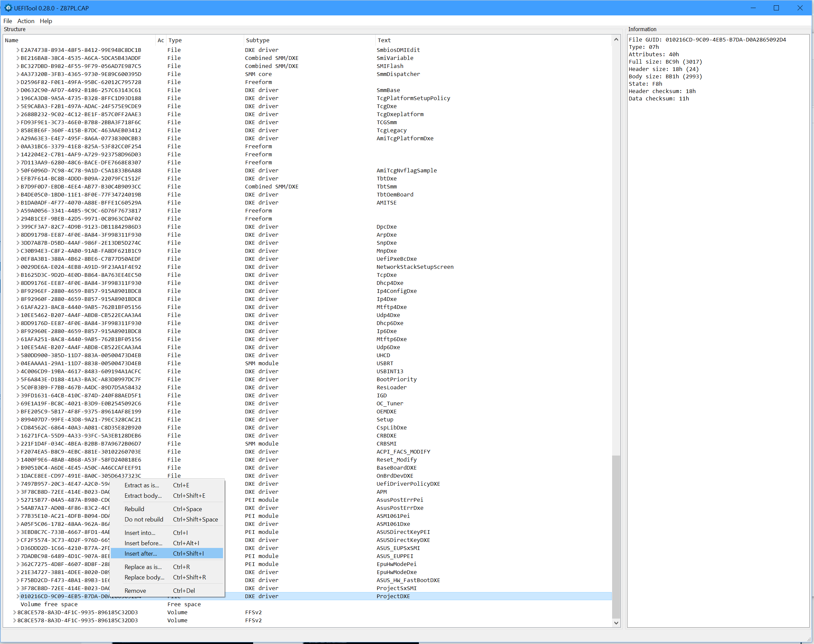Expand the Setup driver node
Image resolution: width=814 pixels, height=644 pixels.
coord(18,420)
